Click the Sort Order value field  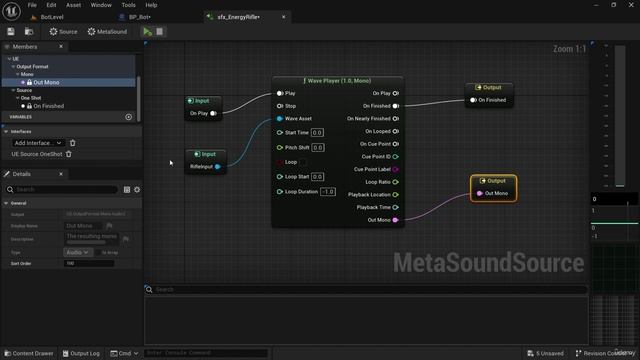(89, 264)
